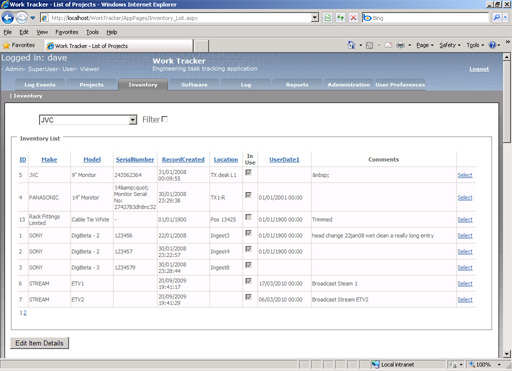The image size is (512, 371).
Task: Click the browser Back arrow button
Action: coord(8,18)
